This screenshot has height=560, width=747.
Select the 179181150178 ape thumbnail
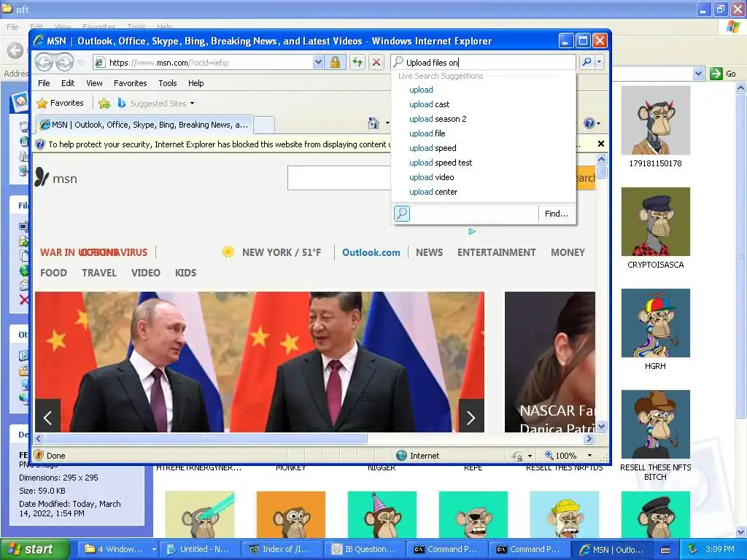[656, 120]
